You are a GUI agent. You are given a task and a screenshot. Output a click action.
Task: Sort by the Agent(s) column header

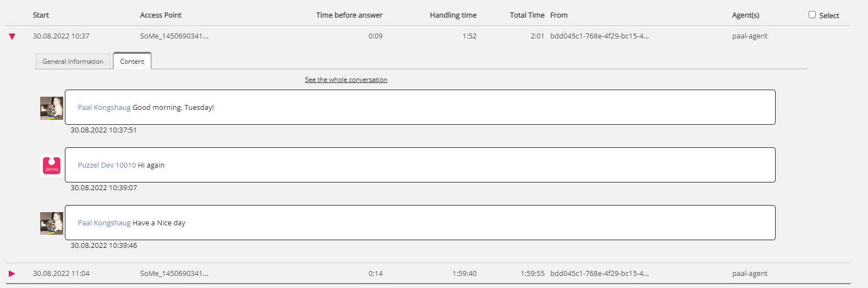745,15
